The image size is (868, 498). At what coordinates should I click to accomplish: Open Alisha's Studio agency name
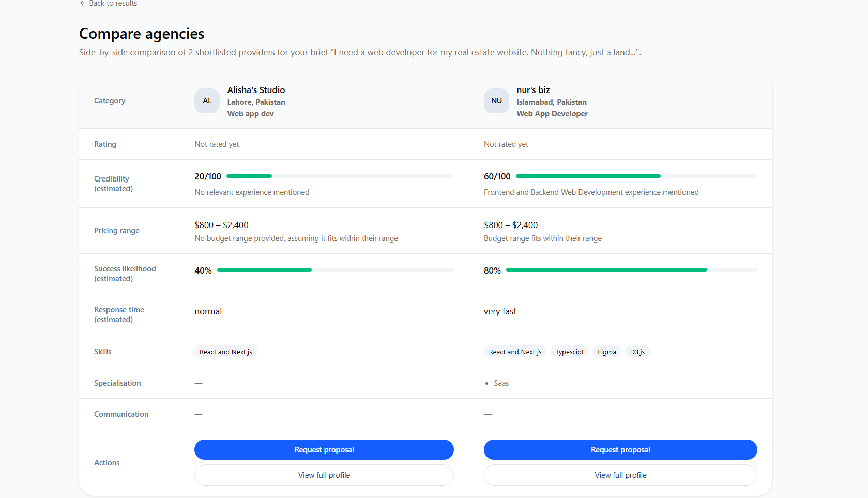coord(256,90)
